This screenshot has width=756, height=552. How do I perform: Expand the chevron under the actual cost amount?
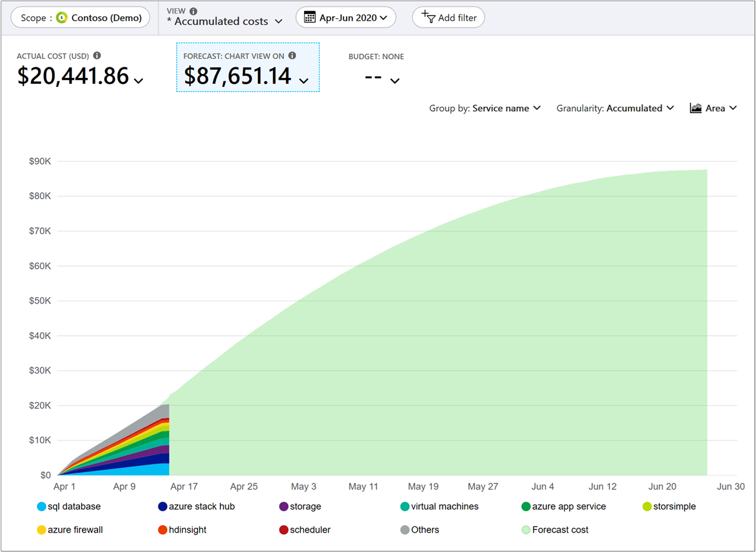138,81
